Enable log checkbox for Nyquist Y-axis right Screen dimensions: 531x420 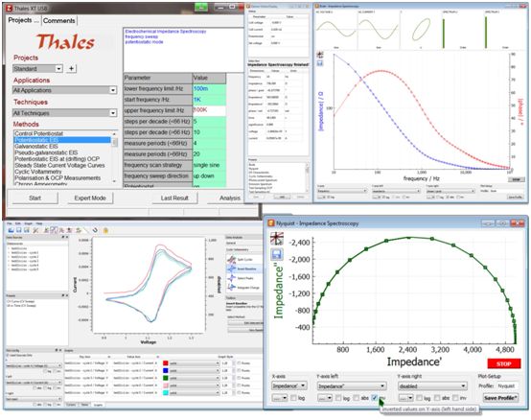coord(419,398)
